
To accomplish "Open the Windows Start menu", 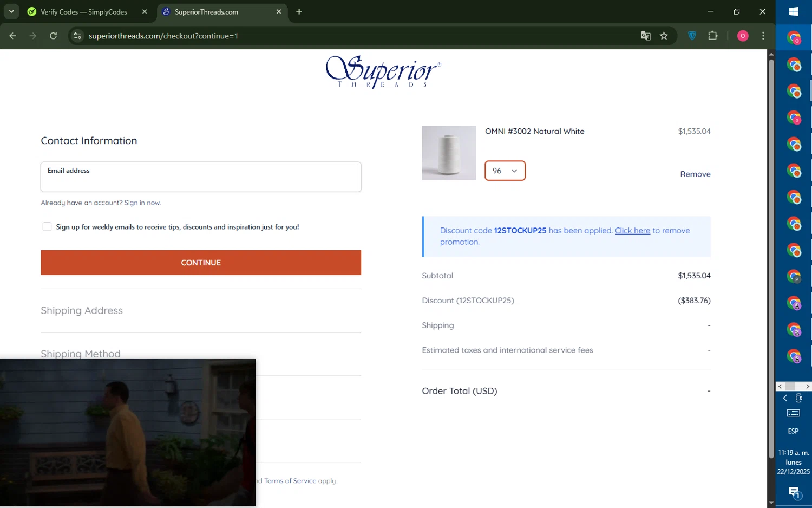I will click(794, 11).
